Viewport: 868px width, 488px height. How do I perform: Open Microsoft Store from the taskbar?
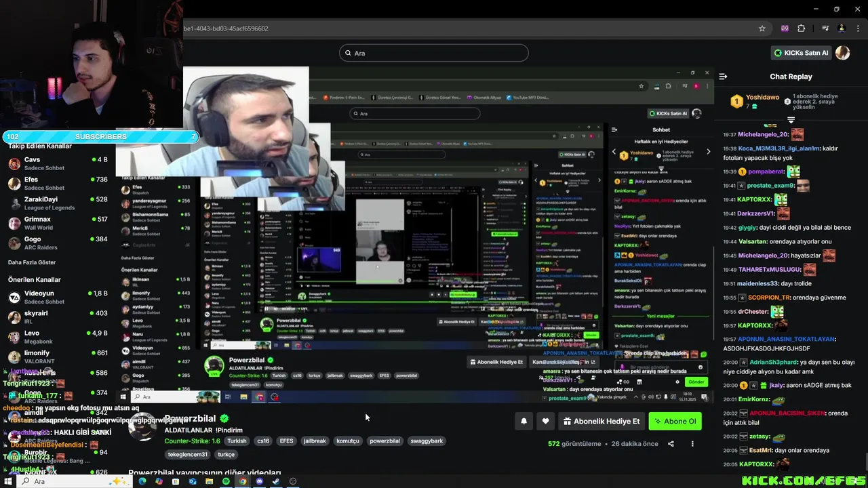pyautogui.click(x=176, y=481)
